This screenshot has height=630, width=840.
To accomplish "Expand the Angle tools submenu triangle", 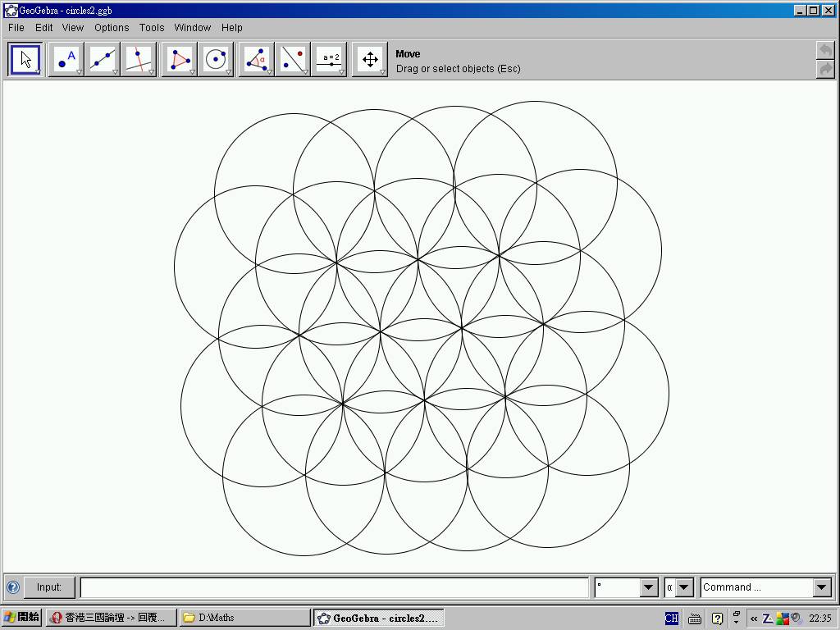I will coord(269,72).
